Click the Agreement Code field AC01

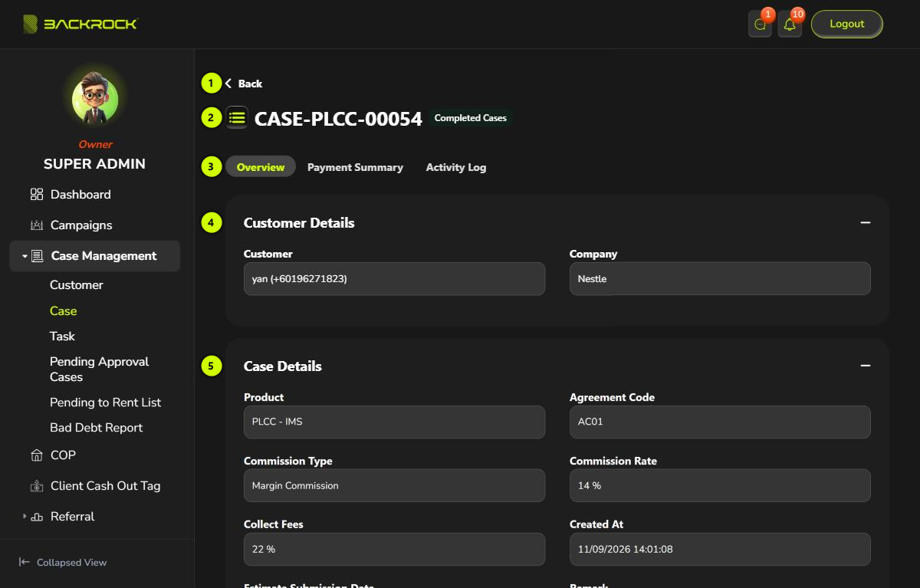(x=720, y=422)
